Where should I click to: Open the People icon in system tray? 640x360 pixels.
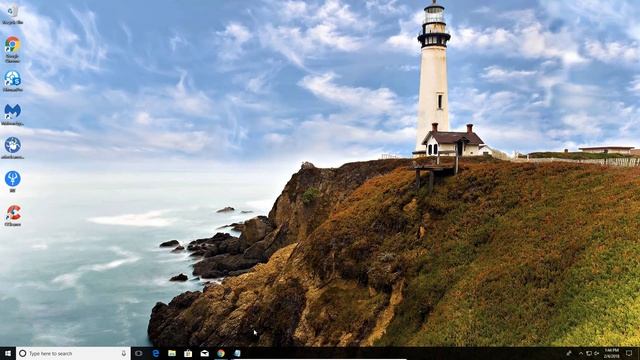click(x=569, y=353)
